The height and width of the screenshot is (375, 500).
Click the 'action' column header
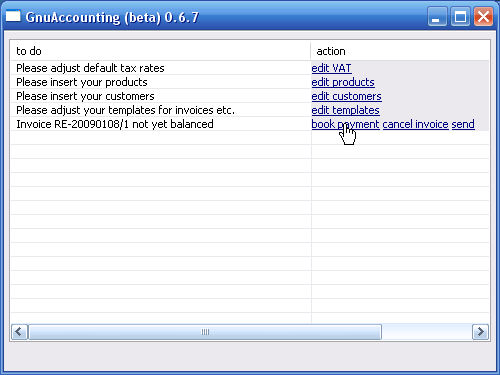pyautogui.click(x=400, y=51)
